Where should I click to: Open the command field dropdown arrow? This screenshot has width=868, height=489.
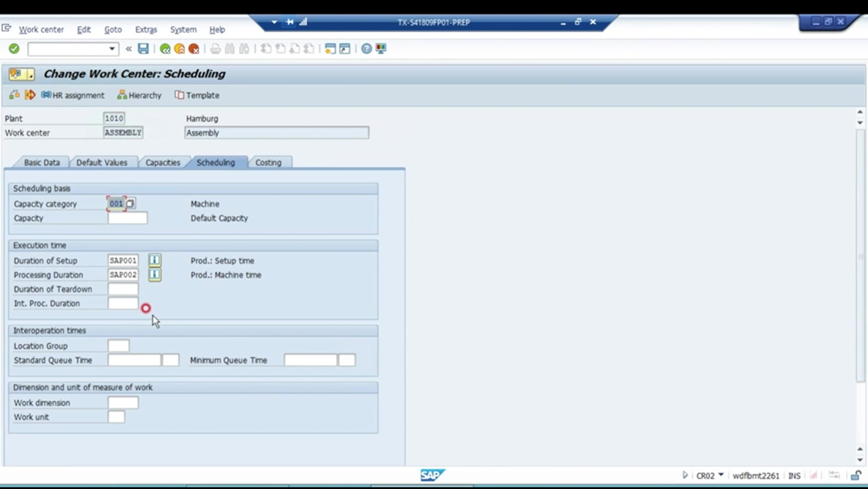coord(112,49)
